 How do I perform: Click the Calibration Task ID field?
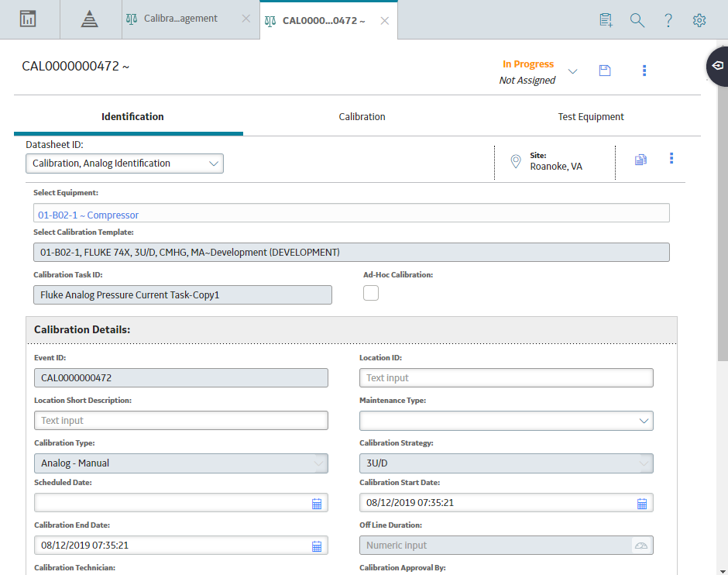(x=183, y=295)
